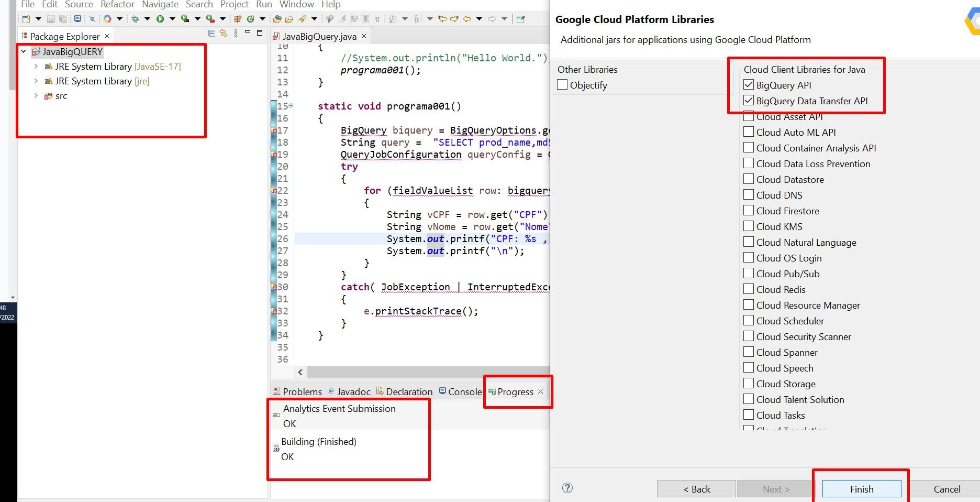Close the Progress view tab
Image resolution: width=980 pixels, height=502 pixels.
[x=540, y=391]
